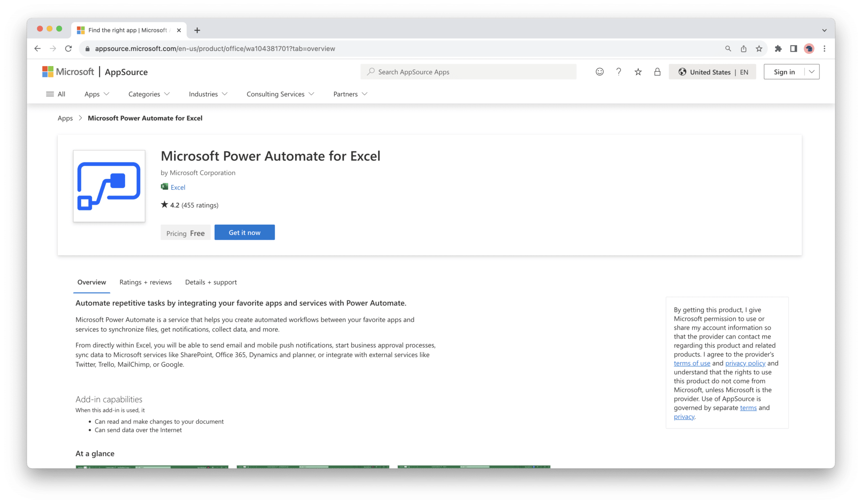Switch to the Ratings + reviews tab

point(145,282)
